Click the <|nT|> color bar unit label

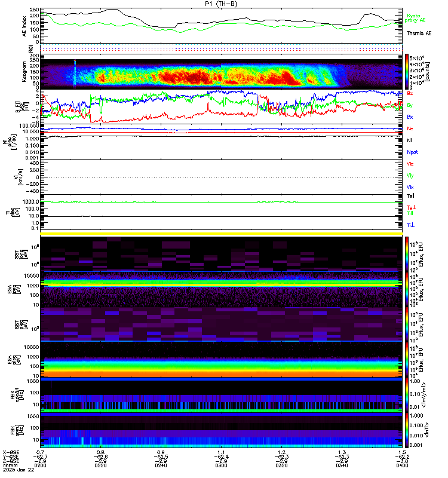[x=427, y=430]
